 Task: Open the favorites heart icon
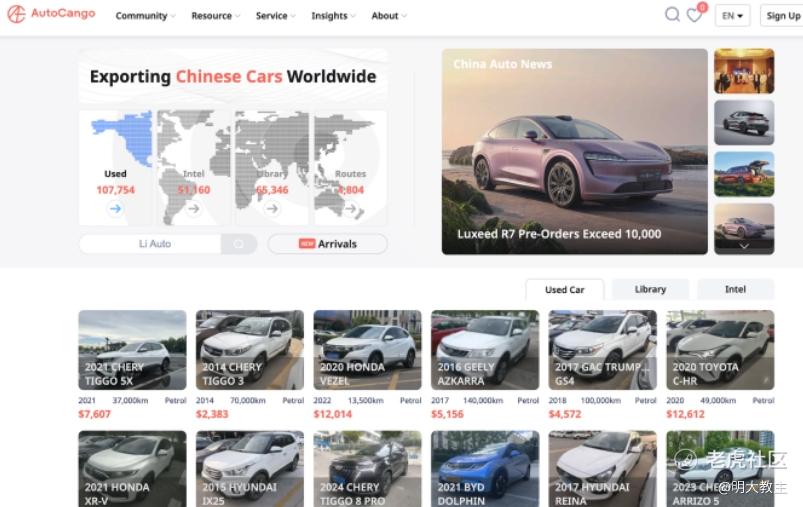tap(694, 15)
